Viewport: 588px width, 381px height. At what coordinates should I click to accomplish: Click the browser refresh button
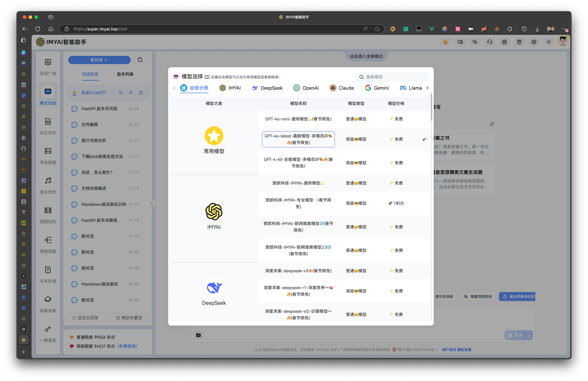pos(38,29)
